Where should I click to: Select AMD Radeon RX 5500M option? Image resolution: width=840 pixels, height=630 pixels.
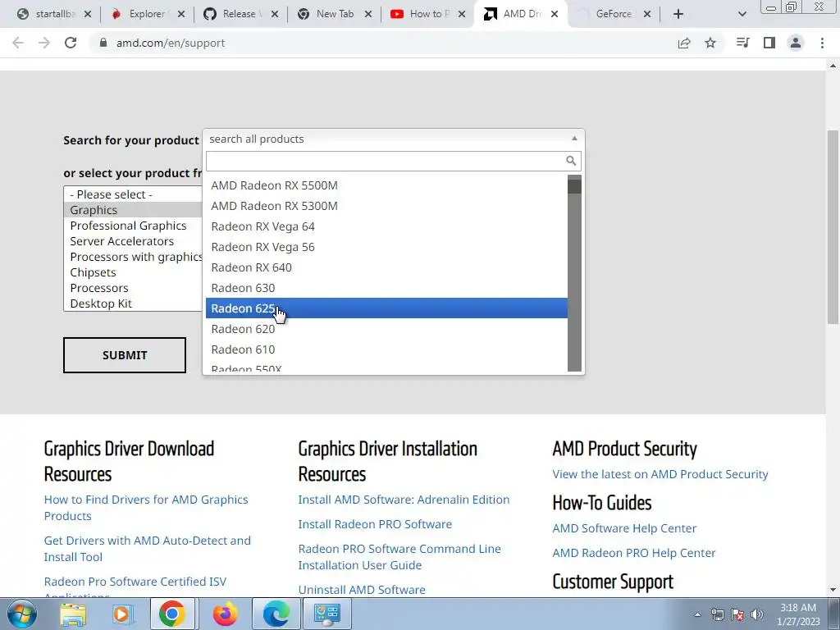(x=386, y=185)
